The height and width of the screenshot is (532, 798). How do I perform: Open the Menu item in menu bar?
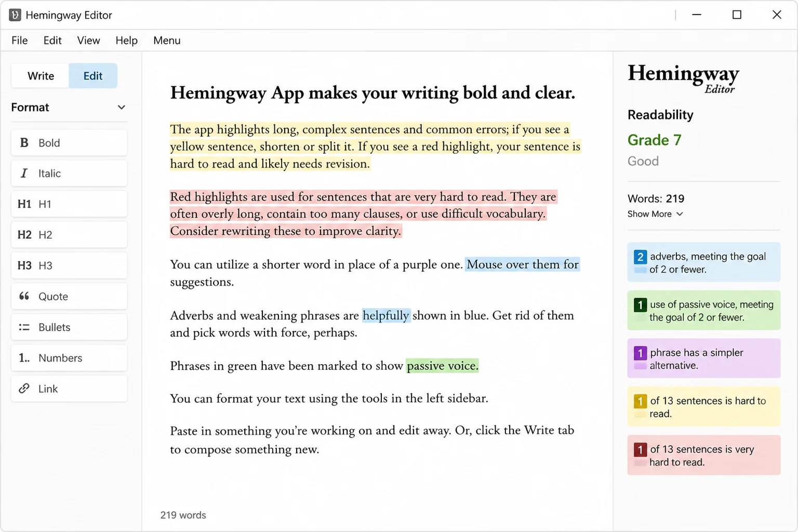[167, 41]
